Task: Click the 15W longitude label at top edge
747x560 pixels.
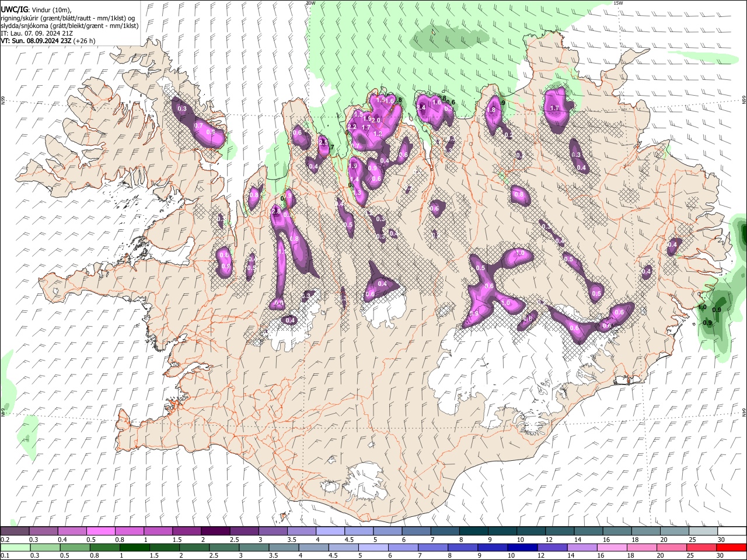Action: (619, 3)
